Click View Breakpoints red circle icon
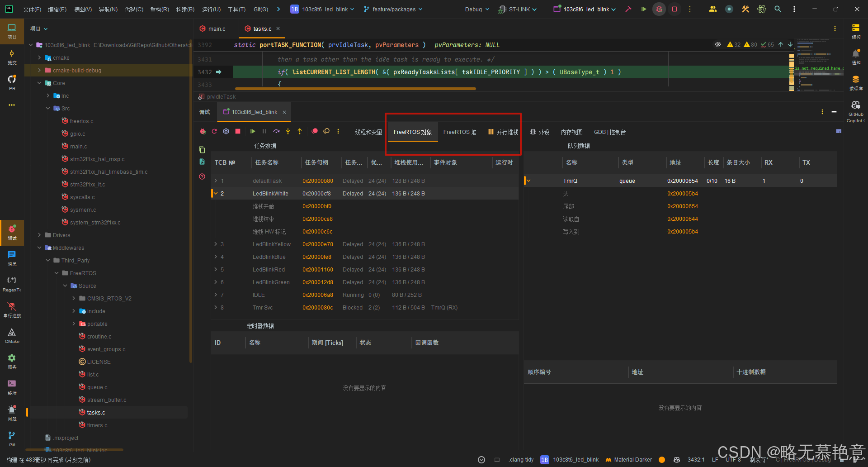 (x=315, y=131)
